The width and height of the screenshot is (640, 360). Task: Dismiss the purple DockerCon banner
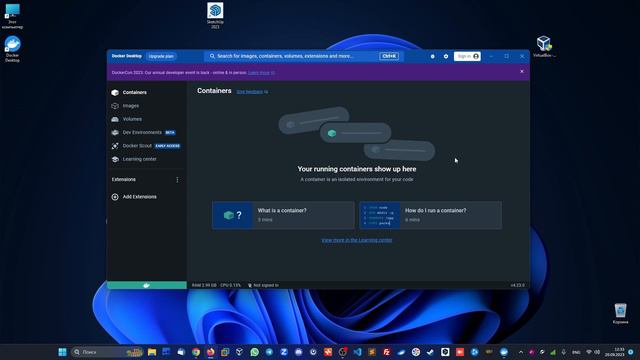522,71
